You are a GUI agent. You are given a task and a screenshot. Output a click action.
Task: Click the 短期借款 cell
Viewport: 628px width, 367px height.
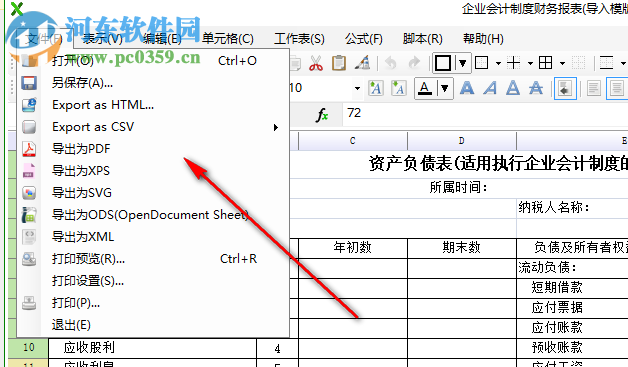[573, 288]
